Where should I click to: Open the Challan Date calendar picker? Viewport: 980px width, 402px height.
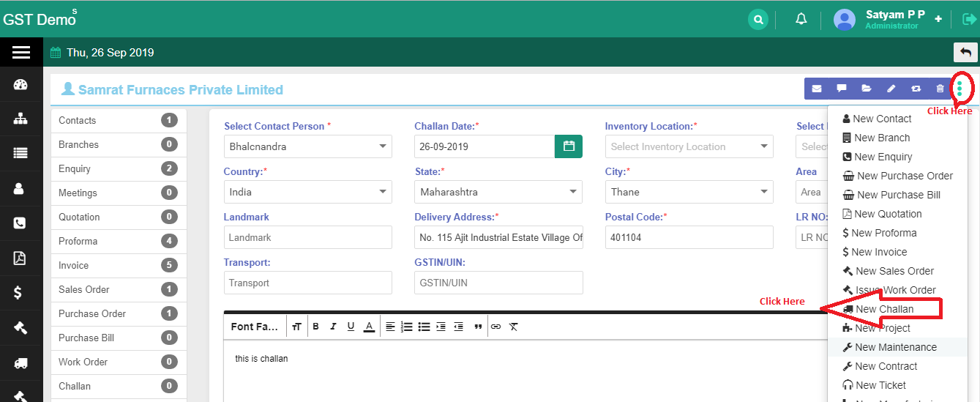(569, 146)
